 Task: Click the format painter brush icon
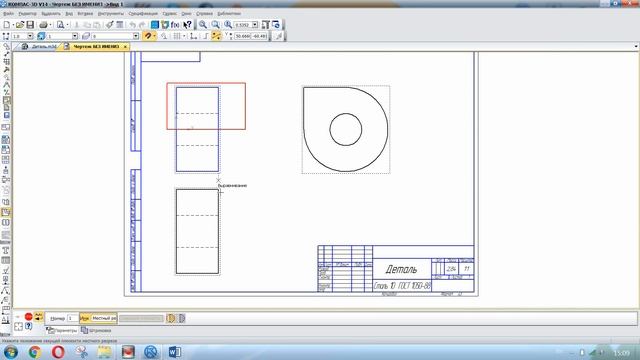coord(109,25)
